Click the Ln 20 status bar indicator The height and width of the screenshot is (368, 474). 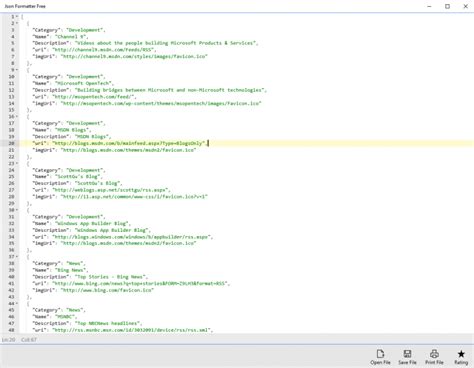8,340
